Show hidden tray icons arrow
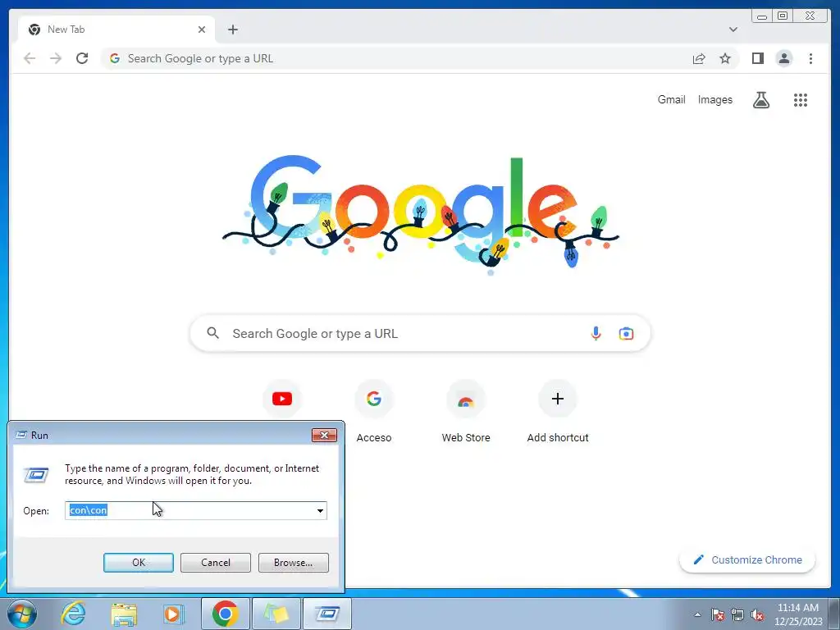 (697, 614)
